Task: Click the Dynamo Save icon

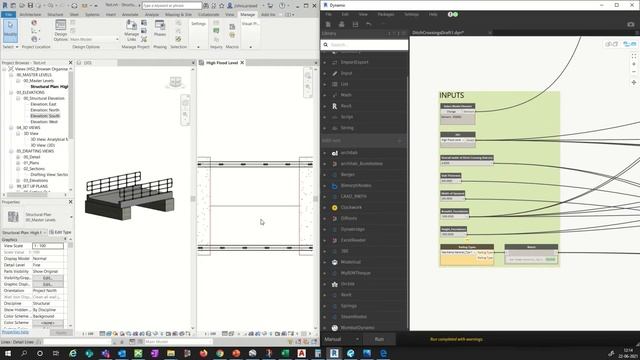Action: pos(355,24)
